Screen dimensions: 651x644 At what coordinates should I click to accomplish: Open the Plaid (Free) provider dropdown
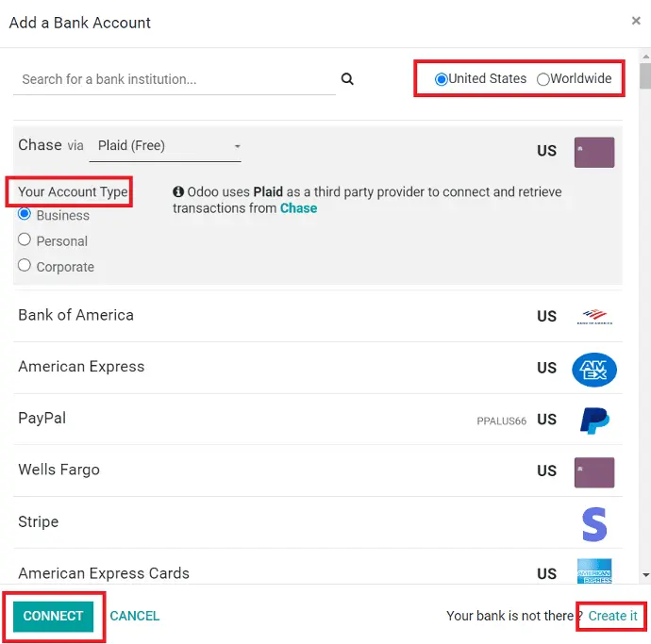(x=165, y=146)
